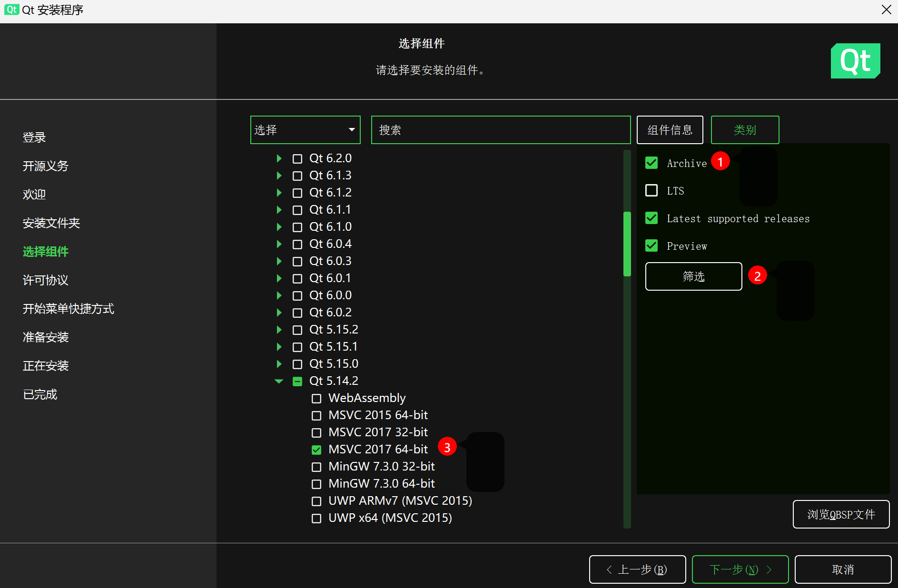Viewport: 898px width, 588px height.
Task: Expand the Qt 6.1.1 tree node
Action: [x=279, y=210]
